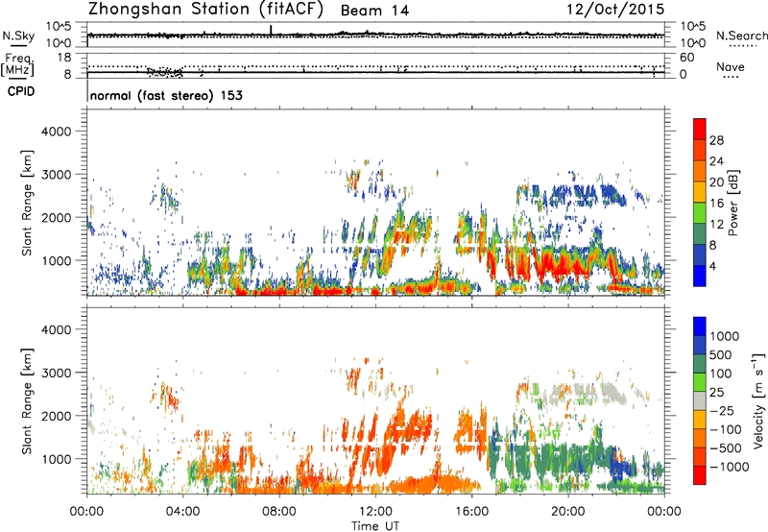The width and height of the screenshot is (768, 532).
Task: Click the '-1000' velocity scale value
Action: pos(729,467)
